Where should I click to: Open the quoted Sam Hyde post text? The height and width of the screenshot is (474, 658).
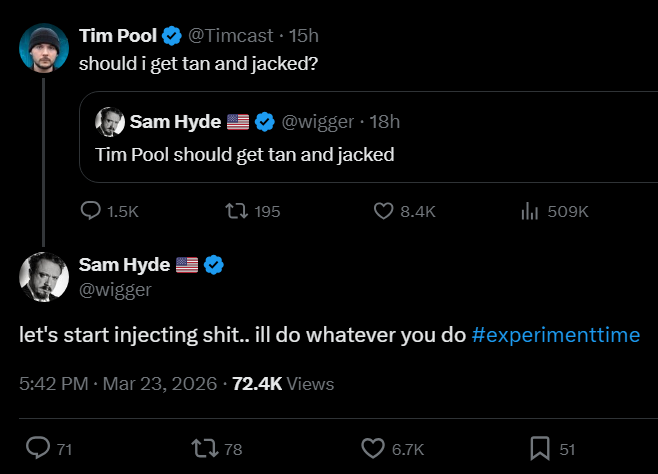tap(245, 154)
